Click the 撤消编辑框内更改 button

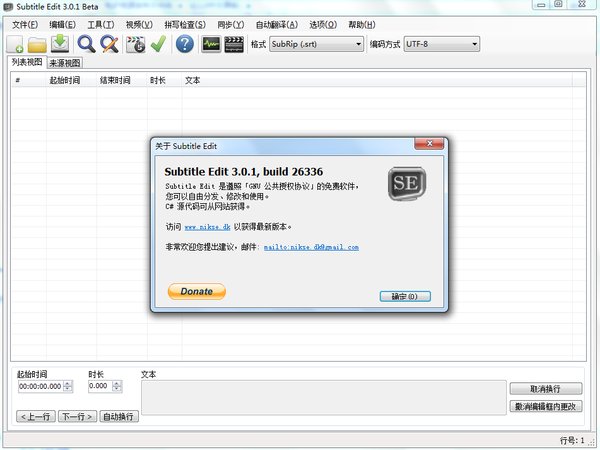[x=546, y=406]
